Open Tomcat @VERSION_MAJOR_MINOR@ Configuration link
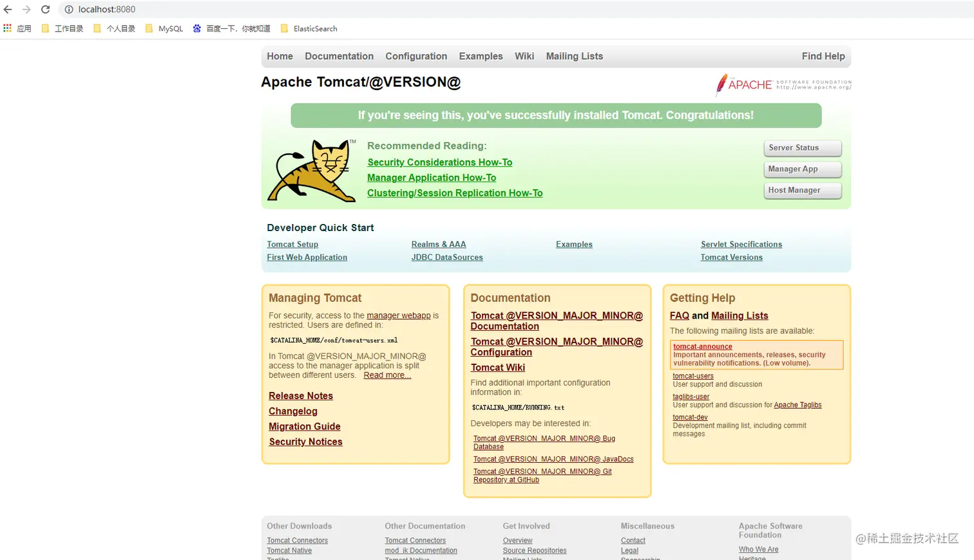Image resolution: width=974 pixels, height=560 pixels. (557, 347)
